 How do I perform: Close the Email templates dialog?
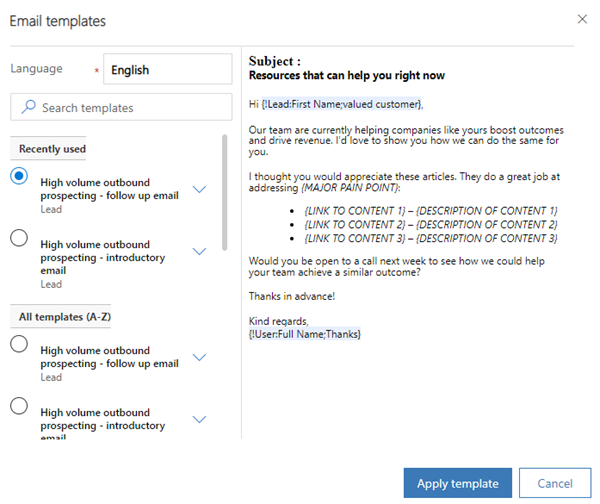pos(583,19)
